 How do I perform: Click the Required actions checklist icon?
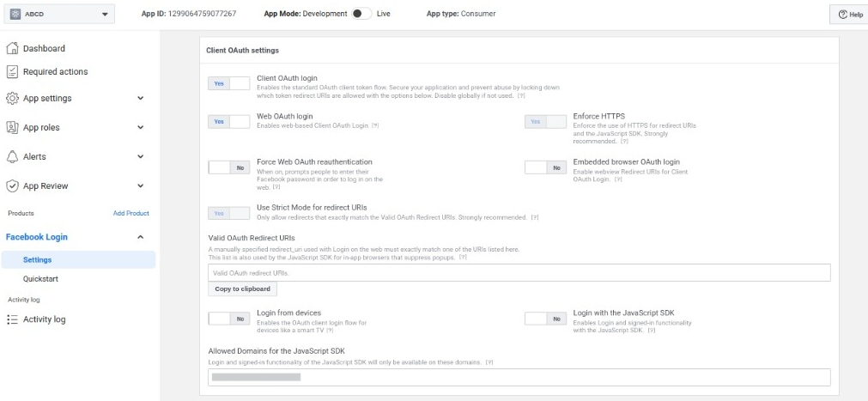coord(12,71)
